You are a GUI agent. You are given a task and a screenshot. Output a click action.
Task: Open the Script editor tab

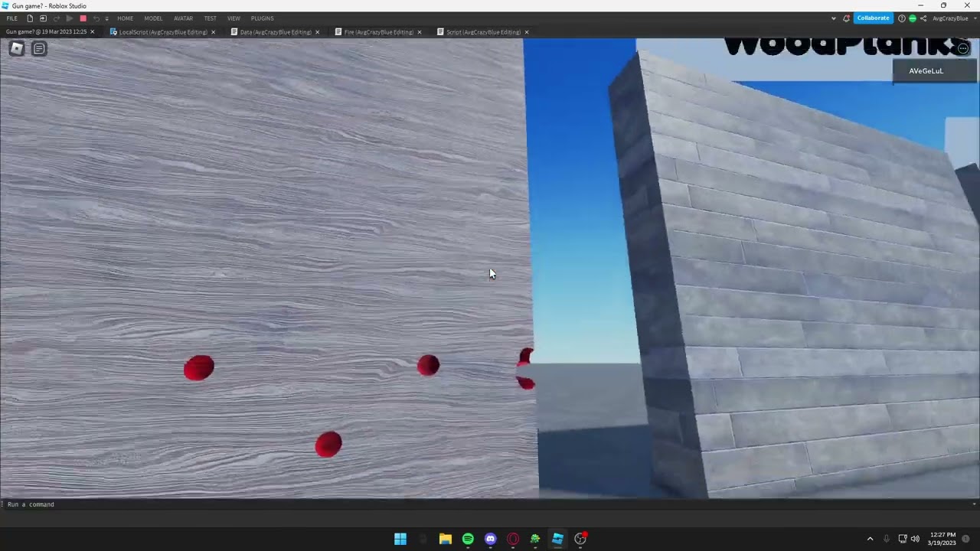pyautogui.click(x=479, y=32)
